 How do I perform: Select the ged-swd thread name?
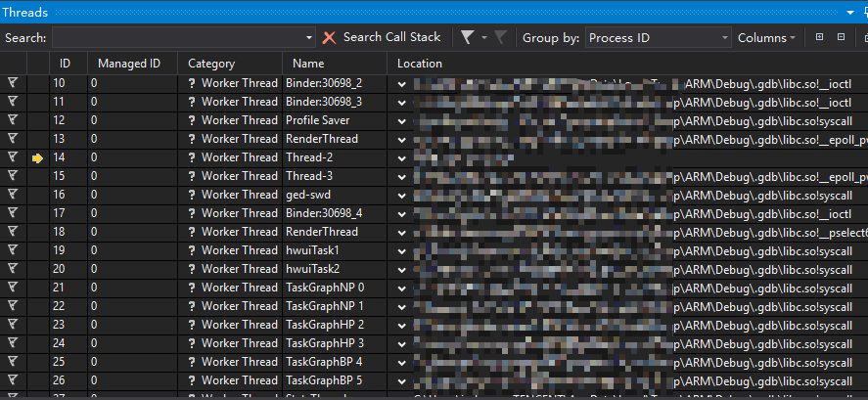[x=308, y=195]
